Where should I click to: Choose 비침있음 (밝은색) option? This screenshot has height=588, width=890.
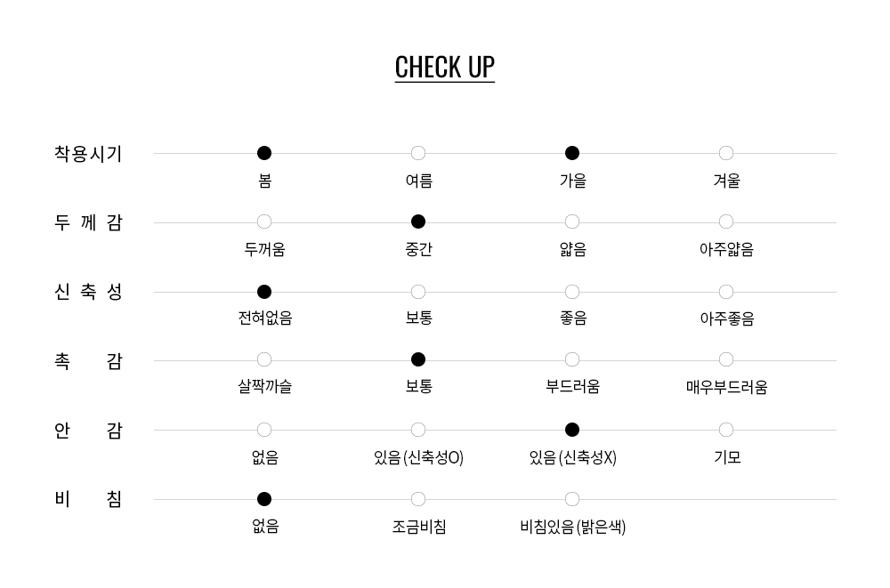point(572,499)
